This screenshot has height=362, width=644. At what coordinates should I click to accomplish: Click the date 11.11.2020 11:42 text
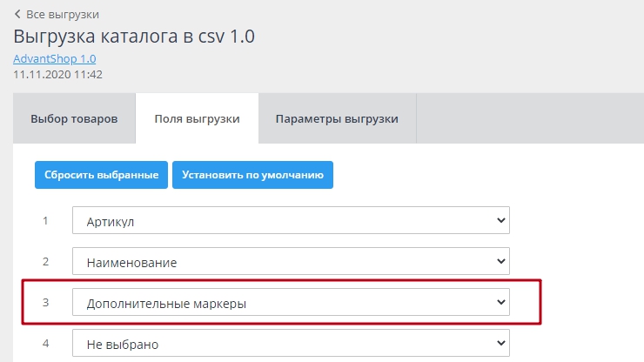(x=57, y=75)
